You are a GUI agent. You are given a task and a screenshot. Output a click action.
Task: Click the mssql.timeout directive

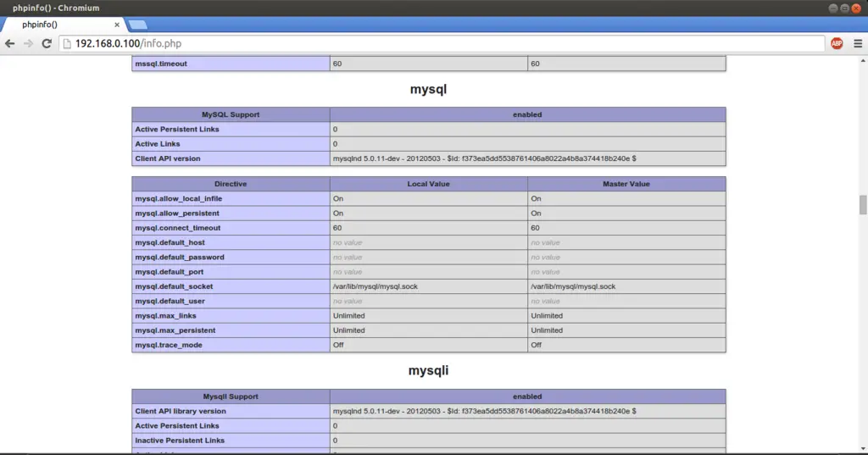161,64
